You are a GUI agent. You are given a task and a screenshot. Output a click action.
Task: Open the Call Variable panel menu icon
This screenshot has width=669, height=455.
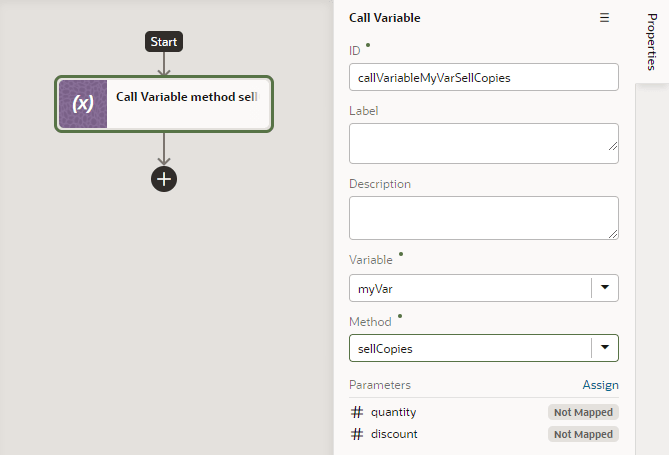pyautogui.click(x=604, y=18)
